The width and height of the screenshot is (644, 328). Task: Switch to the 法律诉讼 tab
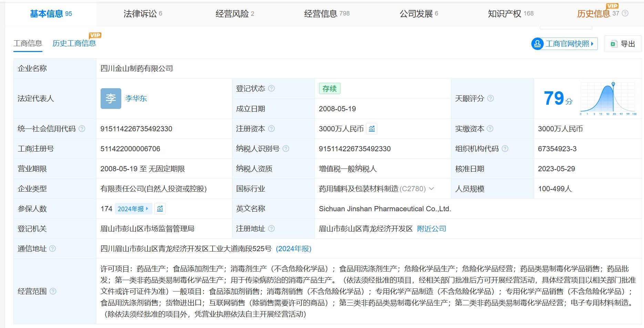point(143,14)
